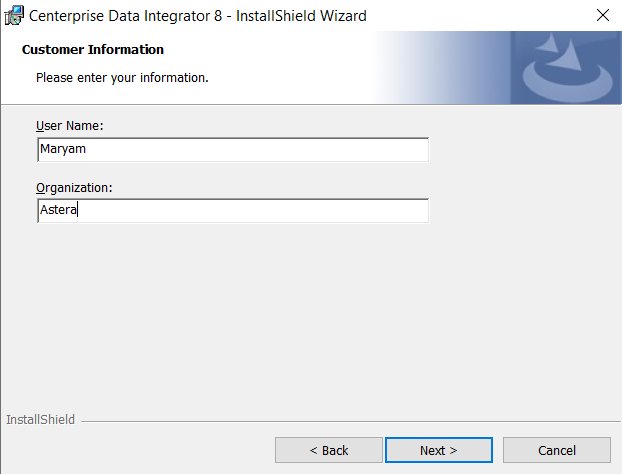622x474 pixels.
Task: Click the Next button
Action: point(438,450)
